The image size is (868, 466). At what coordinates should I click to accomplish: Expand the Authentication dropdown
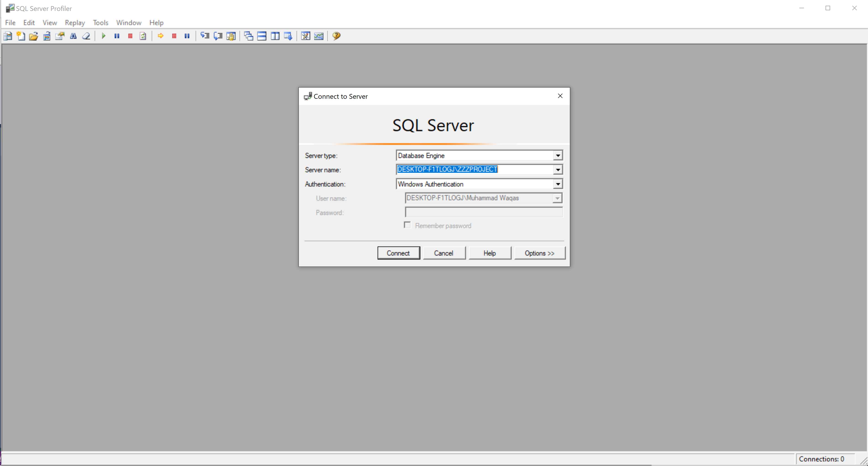558,184
